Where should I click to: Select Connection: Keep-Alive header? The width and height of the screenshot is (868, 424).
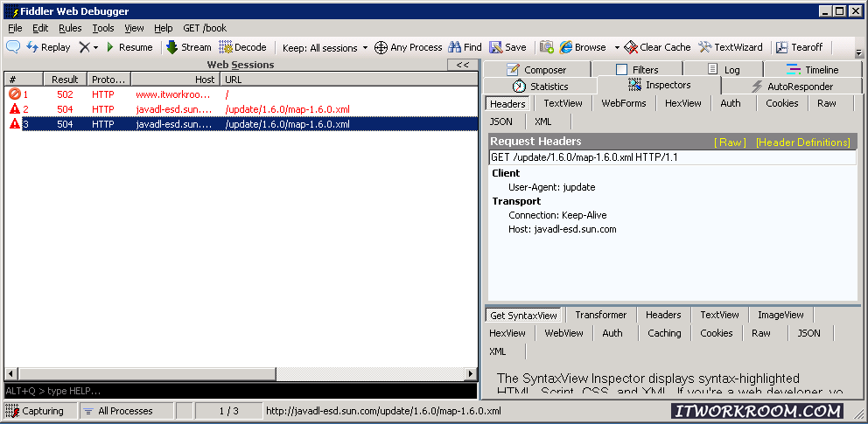pos(557,215)
